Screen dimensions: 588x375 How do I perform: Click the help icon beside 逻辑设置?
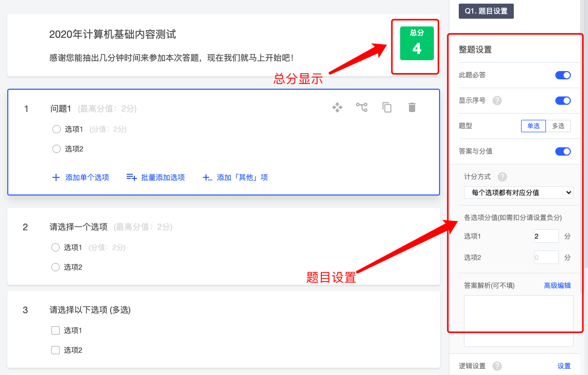click(x=497, y=366)
